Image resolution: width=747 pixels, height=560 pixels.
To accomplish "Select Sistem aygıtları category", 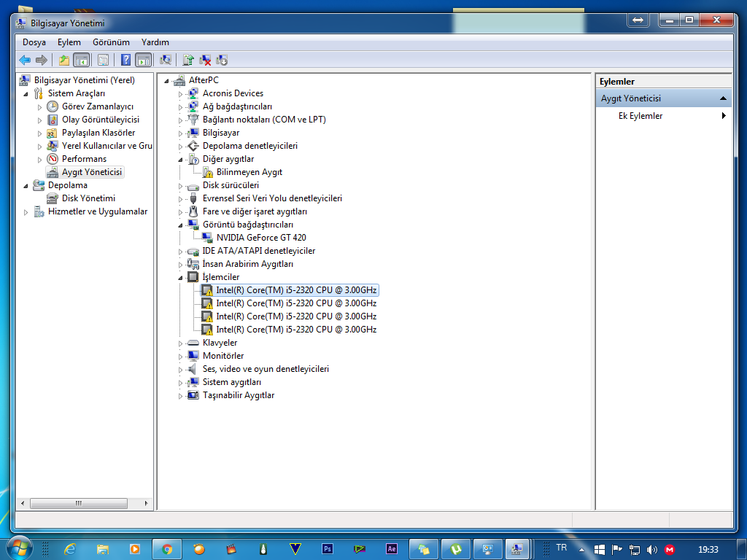I will [232, 382].
